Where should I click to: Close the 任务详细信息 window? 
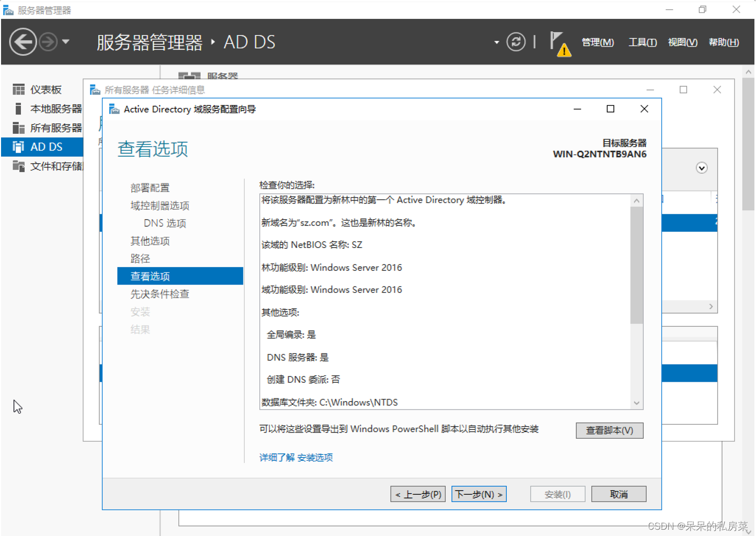[717, 90]
